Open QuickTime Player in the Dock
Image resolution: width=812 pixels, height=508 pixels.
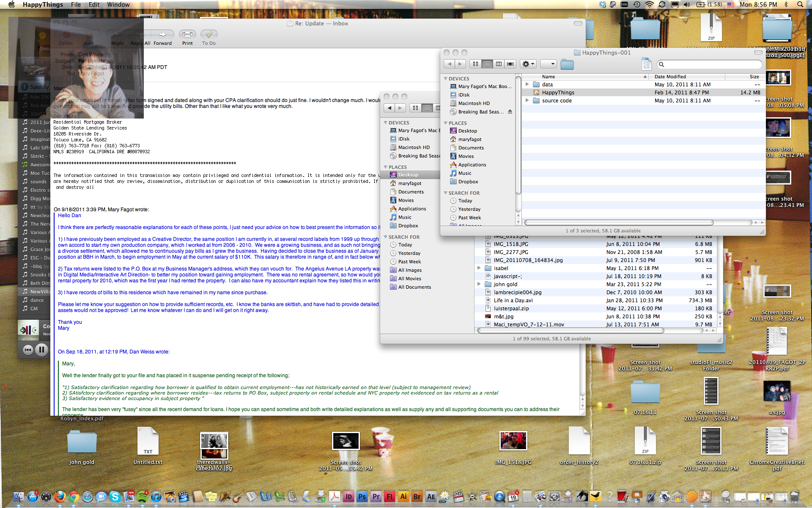tap(499, 497)
